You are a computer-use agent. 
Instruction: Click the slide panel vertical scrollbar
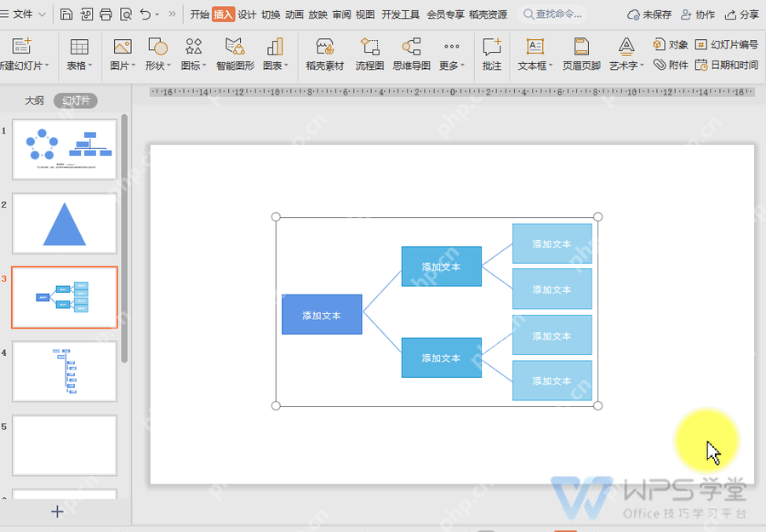click(x=124, y=238)
